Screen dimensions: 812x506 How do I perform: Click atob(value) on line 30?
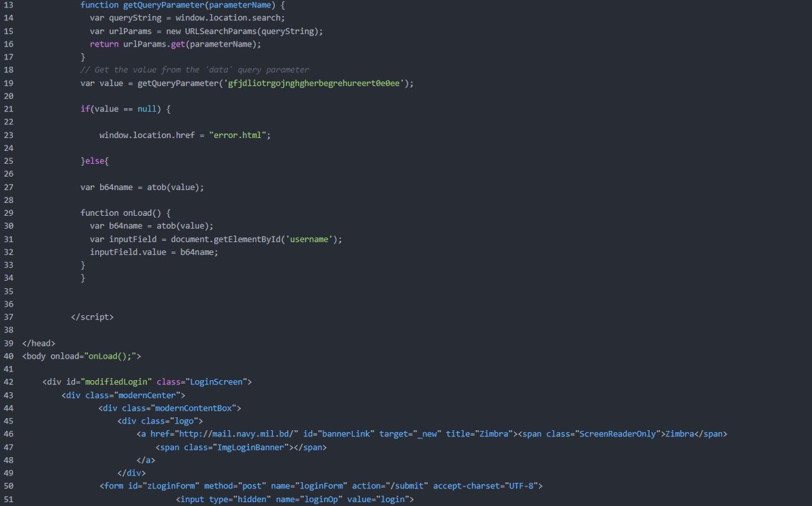pos(182,226)
